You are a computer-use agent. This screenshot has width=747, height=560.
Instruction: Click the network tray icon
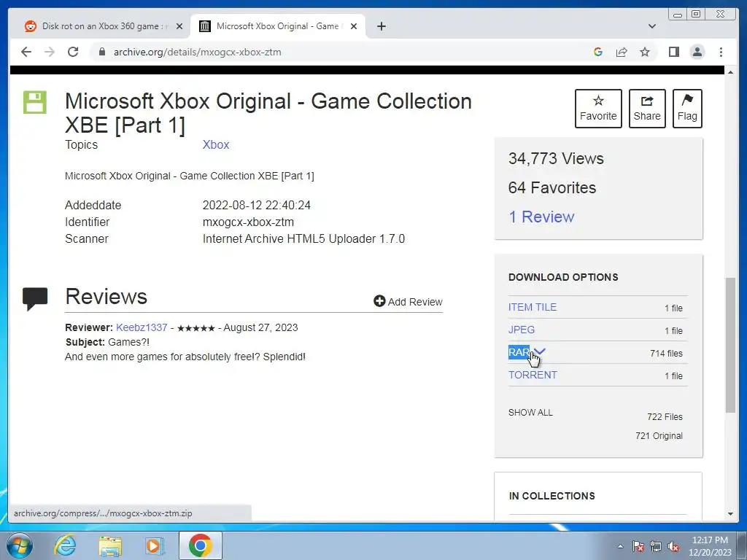click(656, 546)
